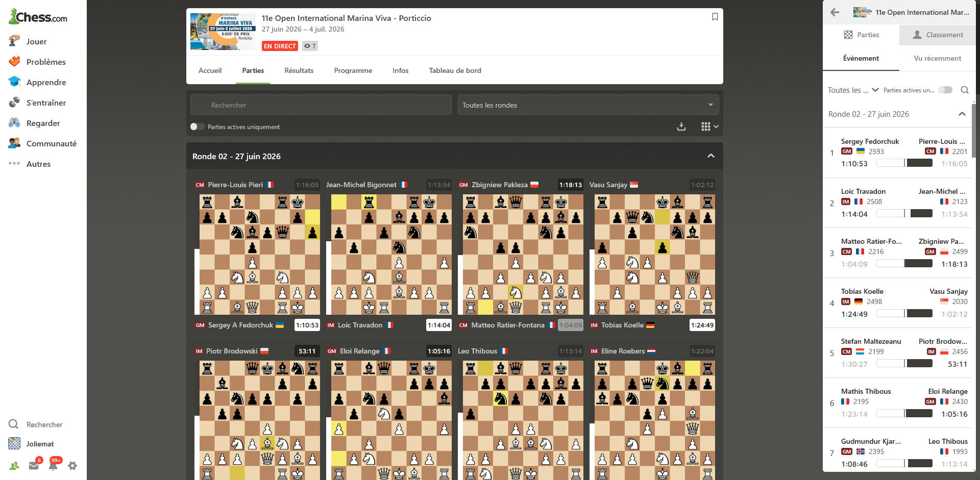Image resolution: width=980 pixels, height=480 pixels.
Task: Click evaluation bar in Fedorchuk game row
Action: click(x=904, y=163)
